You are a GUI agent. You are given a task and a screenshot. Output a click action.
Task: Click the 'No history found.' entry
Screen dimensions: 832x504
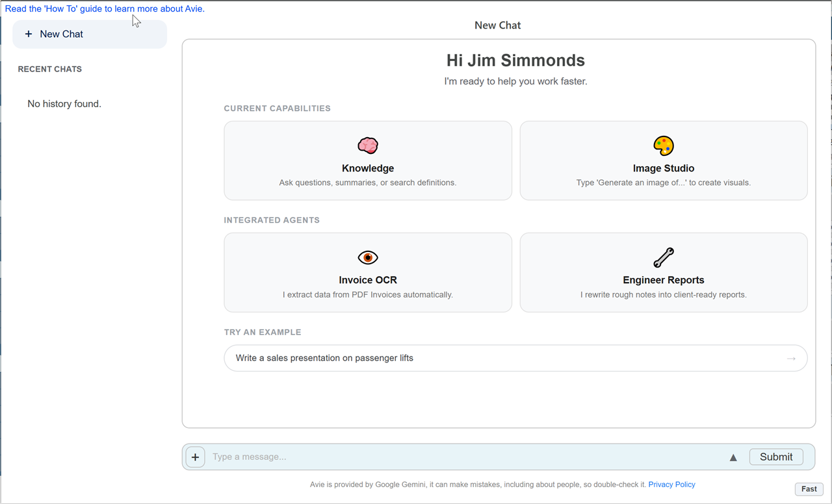[64, 104]
